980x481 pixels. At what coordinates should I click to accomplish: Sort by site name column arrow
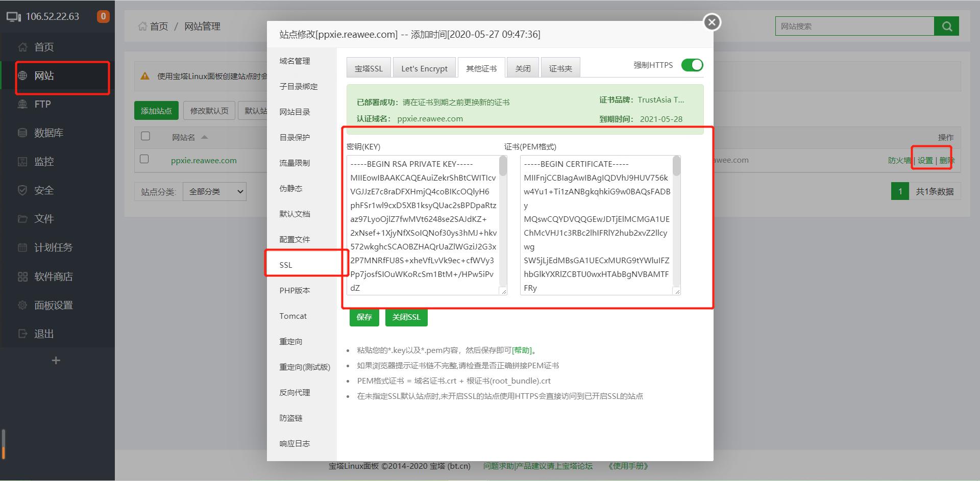(x=205, y=137)
